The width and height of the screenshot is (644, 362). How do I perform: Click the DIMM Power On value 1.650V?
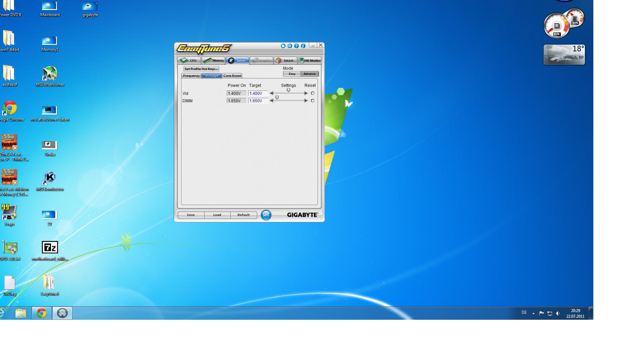pyautogui.click(x=236, y=101)
